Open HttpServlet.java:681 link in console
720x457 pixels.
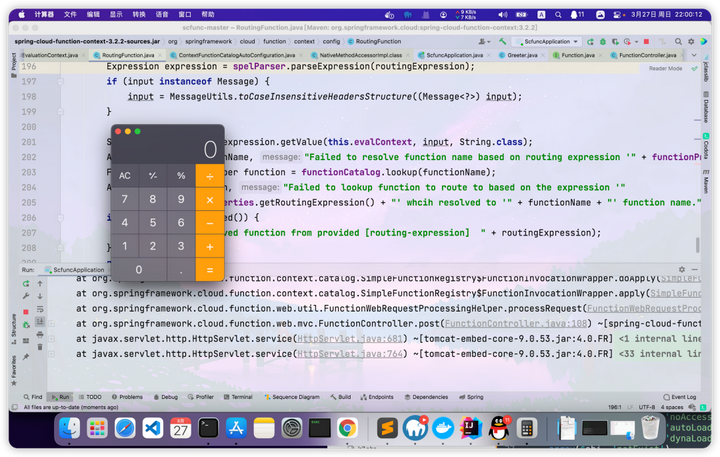click(350, 339)
